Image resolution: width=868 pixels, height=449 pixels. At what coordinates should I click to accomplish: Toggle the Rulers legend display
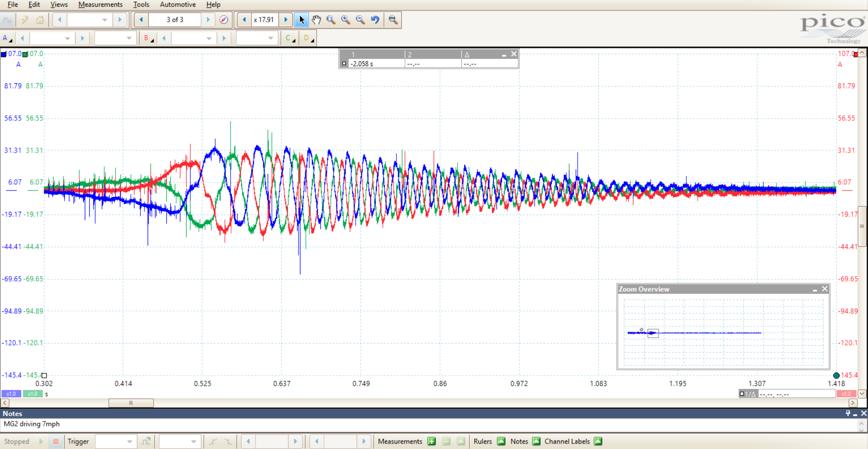pyautogui.click(x=501, y=441)
